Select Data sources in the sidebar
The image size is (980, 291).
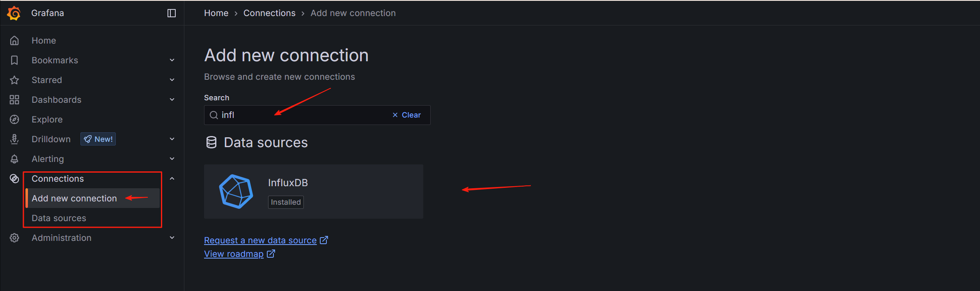point(59,218)
